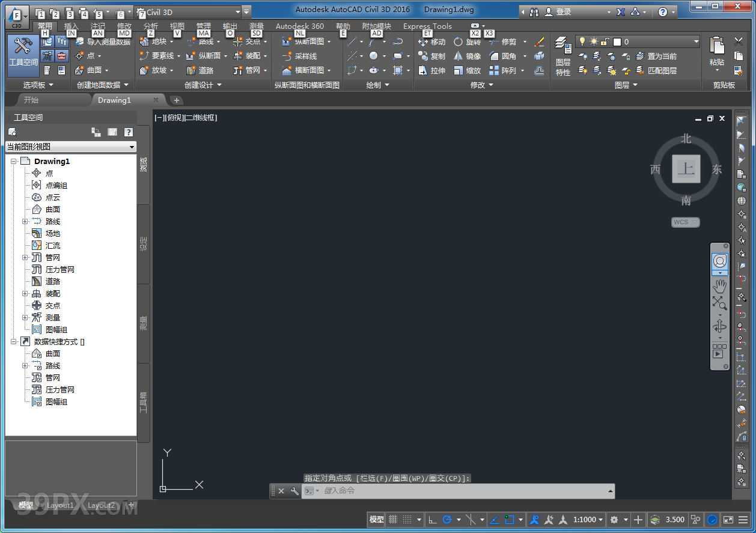Click the 缩放 (Scale) tool
The image size is (756, 533).
click(x=468, y=70)
